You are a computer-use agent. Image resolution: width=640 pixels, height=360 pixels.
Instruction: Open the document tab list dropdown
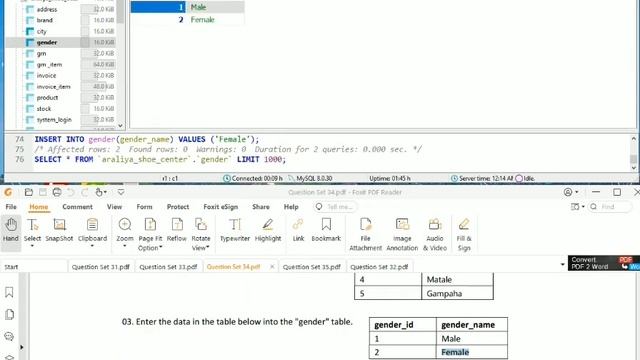562,264
